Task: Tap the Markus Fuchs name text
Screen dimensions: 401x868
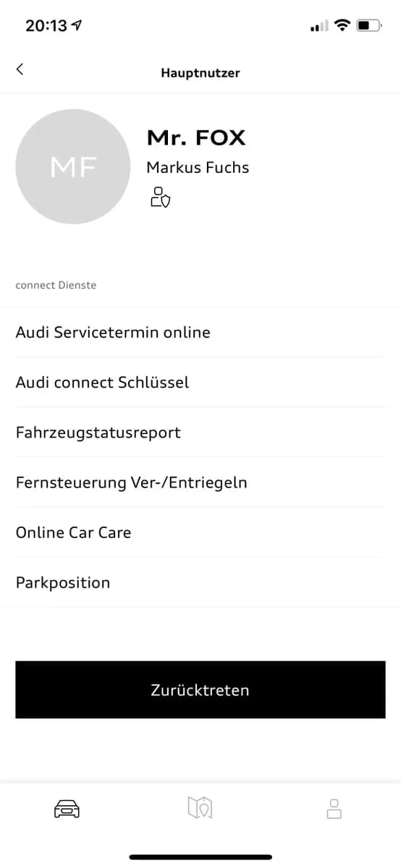Action: pyautogui.click(x=198, y=168)
